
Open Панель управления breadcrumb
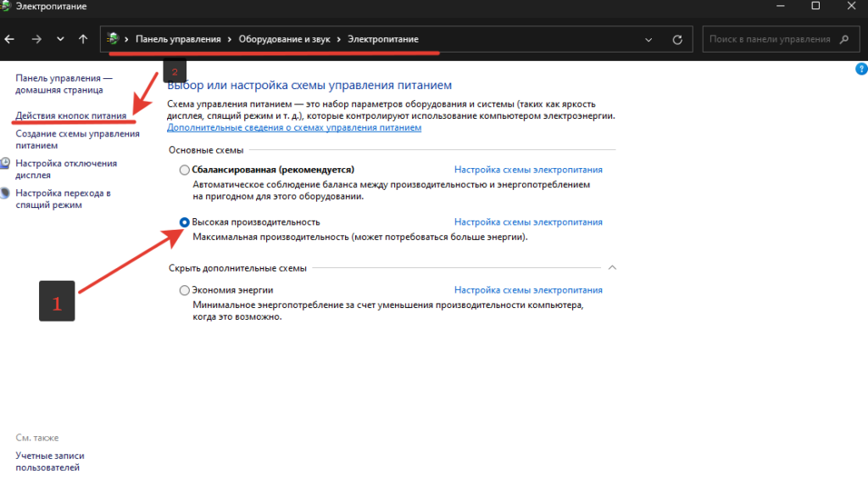(x=178, y=39)
